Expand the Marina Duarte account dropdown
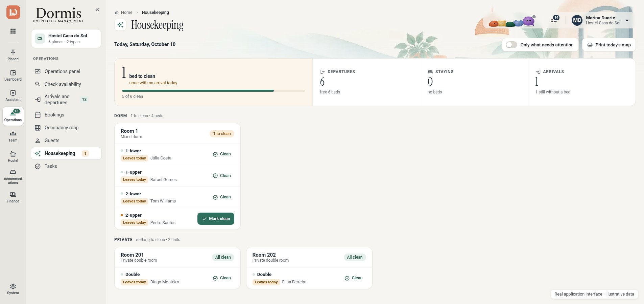This screenshot has height=304, width=644. 627,20
